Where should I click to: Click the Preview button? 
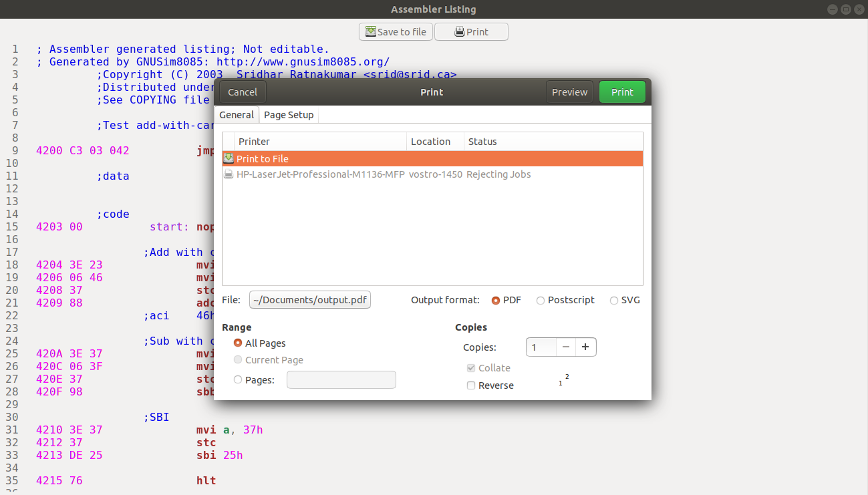(x=569, y=92)
